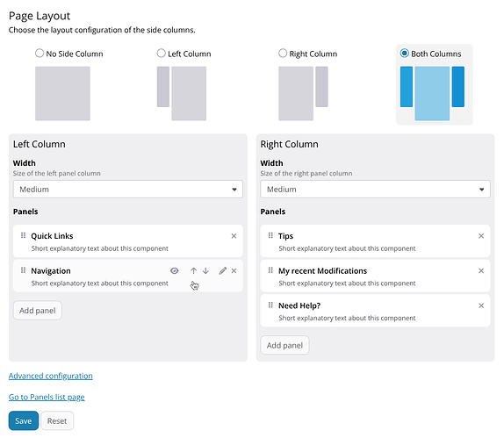The image size is (504, 438).
Task: Open the Right Column width dropdown
Action: [x=375, y=190]
